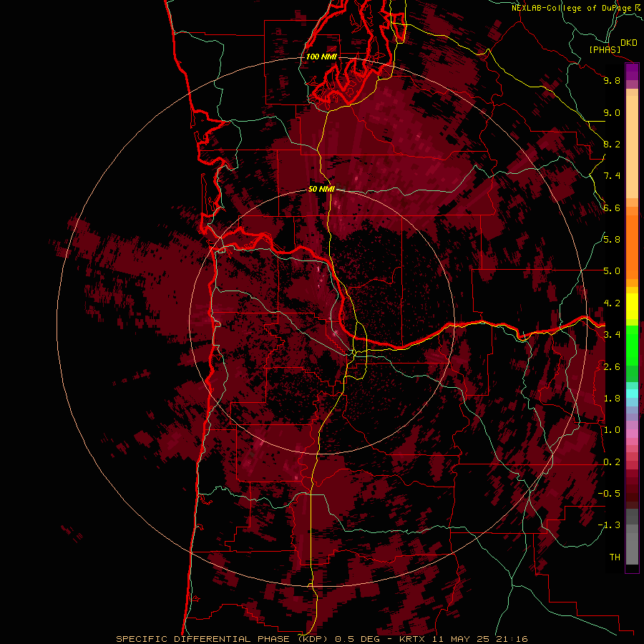Click the 'TH' threshold label on the scale
The height and width of the screenshot is (644, 644).
click(615, 557)
